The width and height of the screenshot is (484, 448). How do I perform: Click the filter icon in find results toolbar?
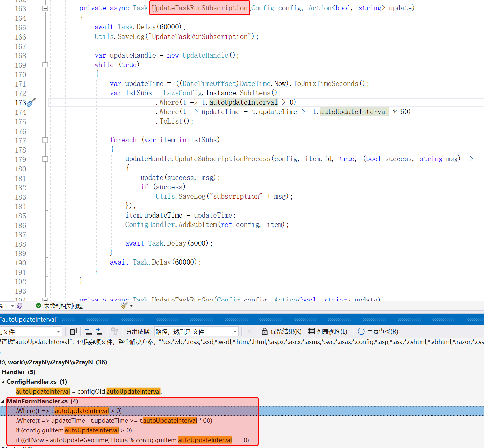click(x=114, y=331)
